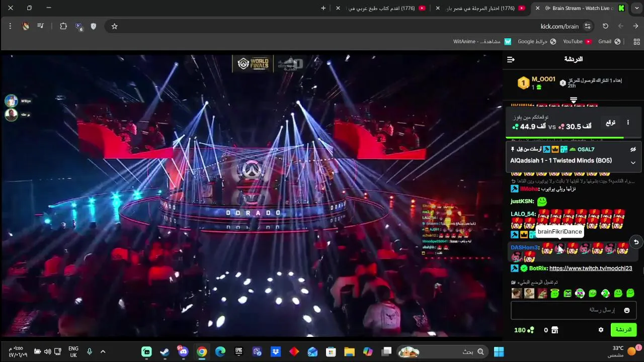Expand the pinned AlQadsiah message chevron
Screen dimensions: 644x362
[x=633, y=162]
